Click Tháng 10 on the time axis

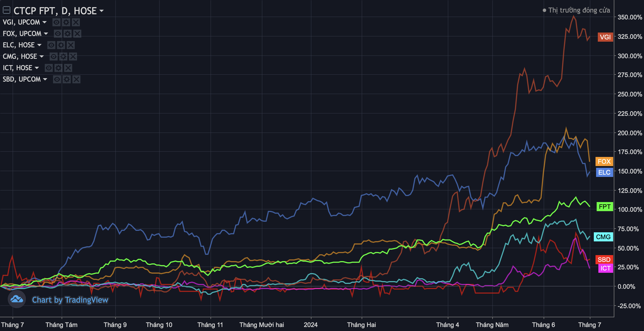click(159, 325)
